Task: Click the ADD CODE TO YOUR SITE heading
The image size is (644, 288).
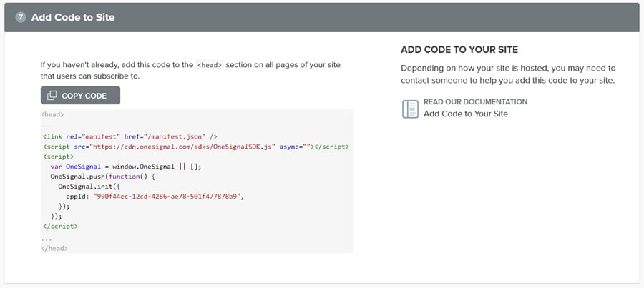Action: coord(459,50)
